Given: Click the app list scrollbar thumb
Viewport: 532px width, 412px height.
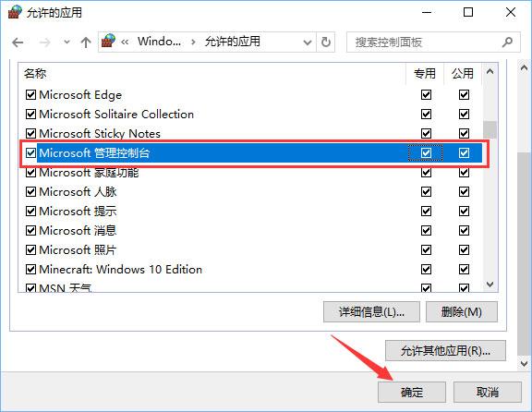Looking at the screenshot, I should (490, 129).
